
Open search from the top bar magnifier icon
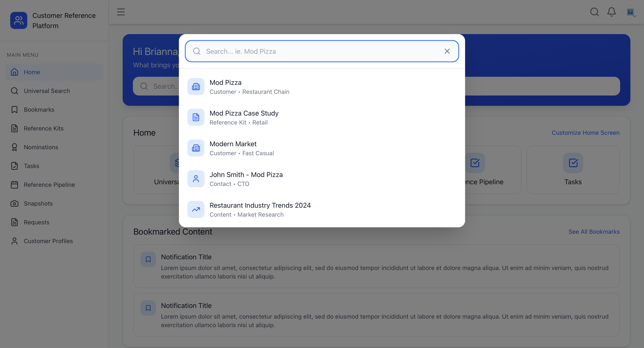[594, 12]
